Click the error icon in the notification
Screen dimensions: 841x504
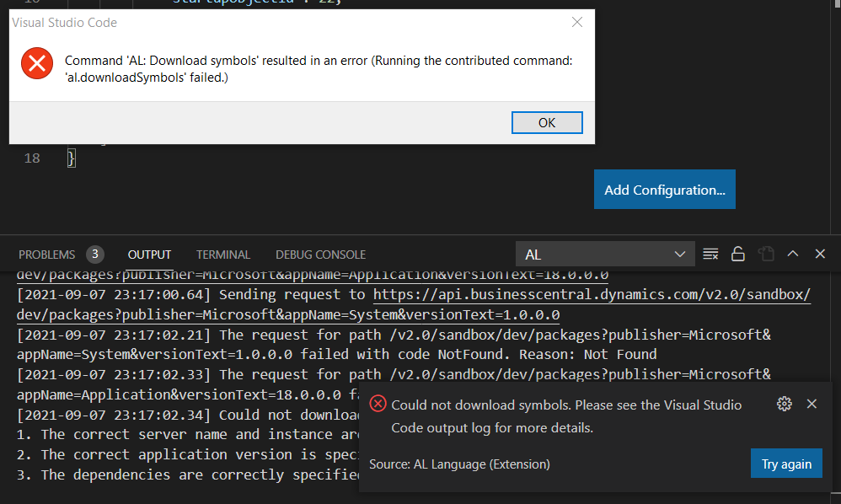click(x=378, y=404)
